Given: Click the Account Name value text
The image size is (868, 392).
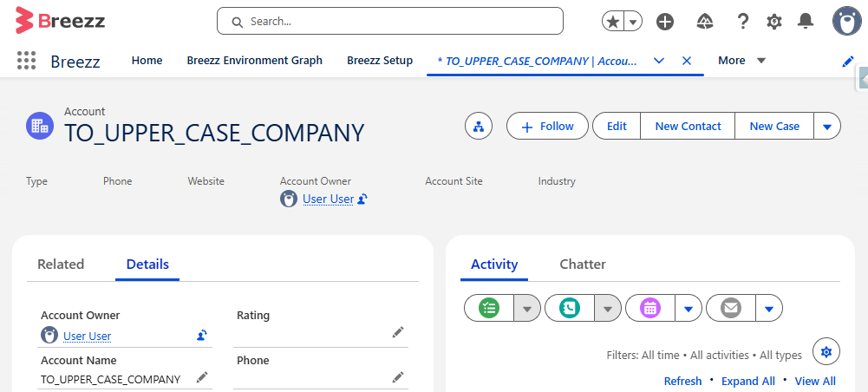Looking at the screenshot, I should tap(111, 379).
